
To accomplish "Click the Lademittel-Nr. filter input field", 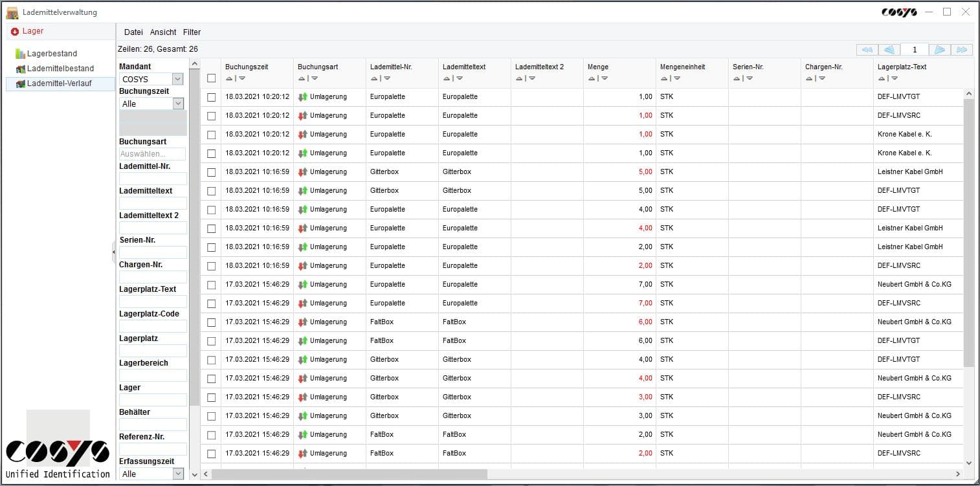I will point(152,178).
